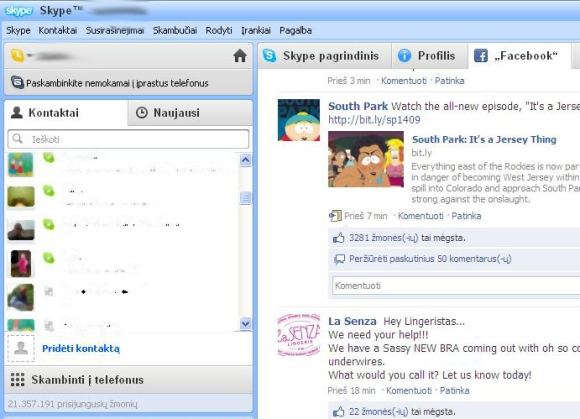
Task: Click the dial pad grid icon
Action: click(17, 380)
